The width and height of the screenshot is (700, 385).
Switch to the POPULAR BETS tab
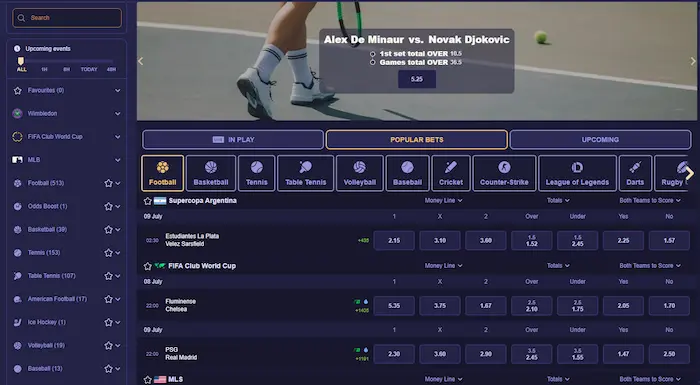pyautogui.click(x=417, y=140)
